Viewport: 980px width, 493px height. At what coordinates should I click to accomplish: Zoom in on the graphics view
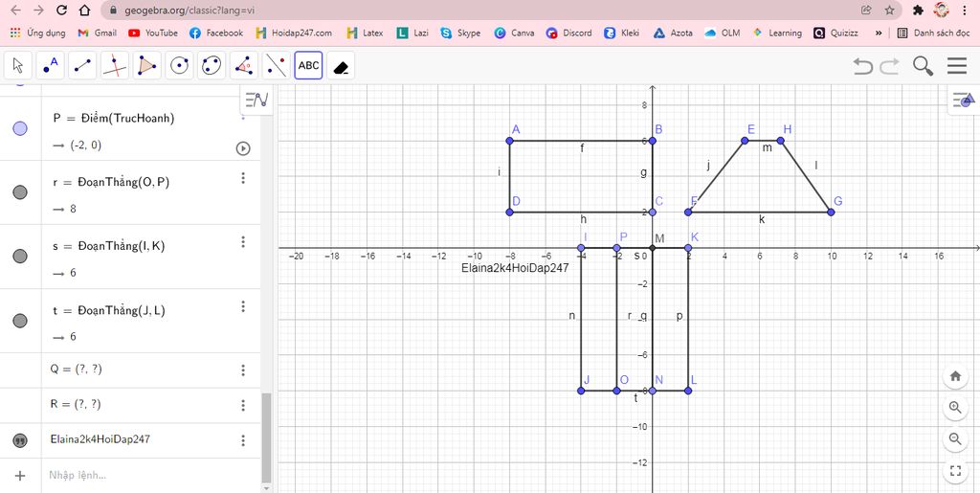(x=955, y=408)
